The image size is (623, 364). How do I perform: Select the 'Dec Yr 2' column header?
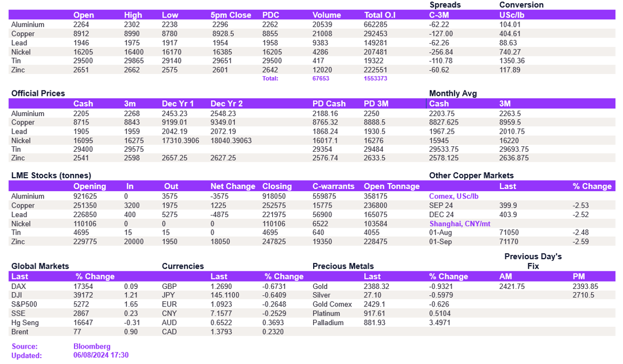226,104
